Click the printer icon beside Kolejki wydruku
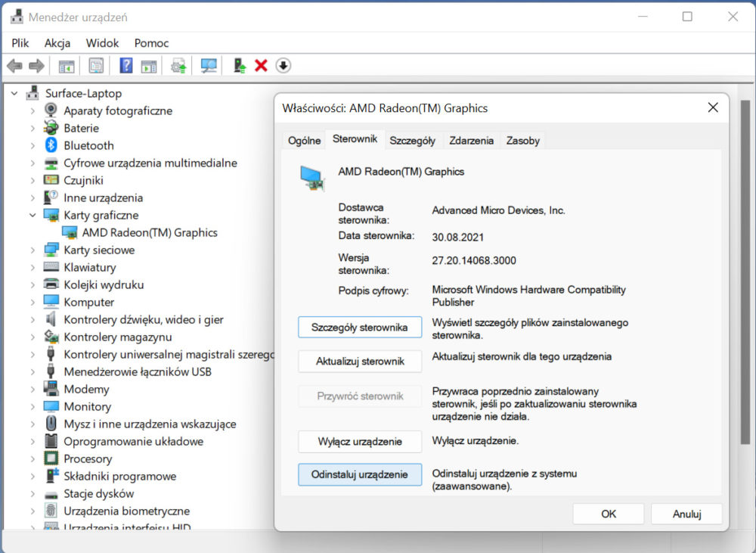756x553 pixels. tap(51, 284)
